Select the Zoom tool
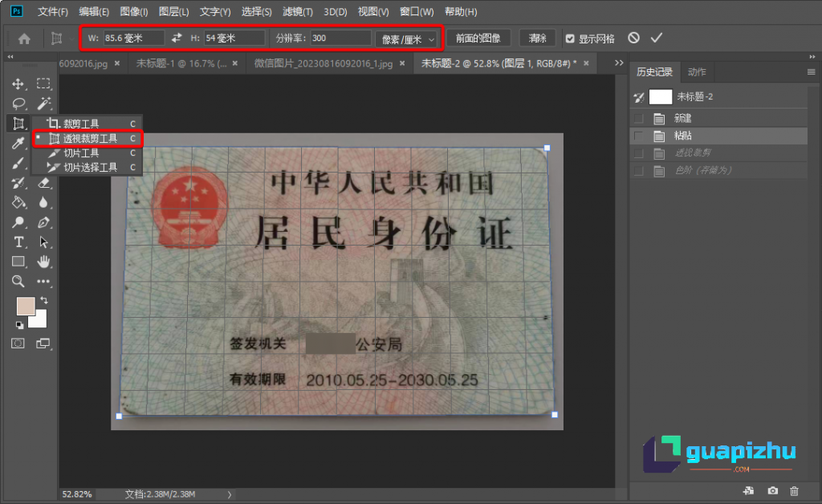 click(x=18, y=281)
